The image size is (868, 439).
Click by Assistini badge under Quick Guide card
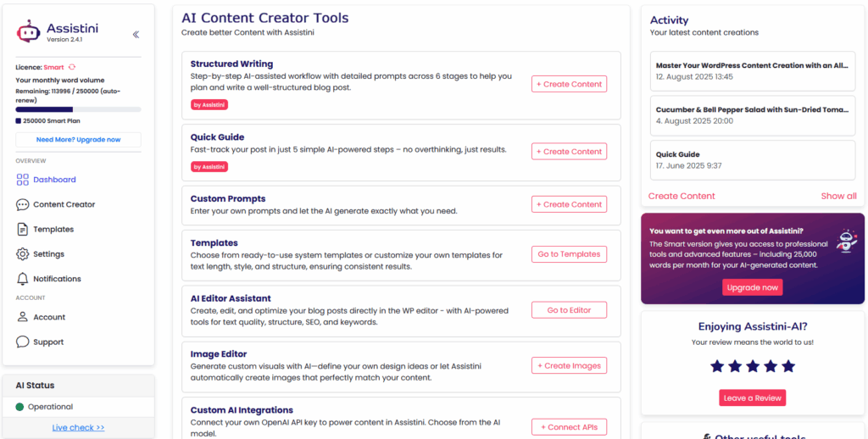pos(209,166)
